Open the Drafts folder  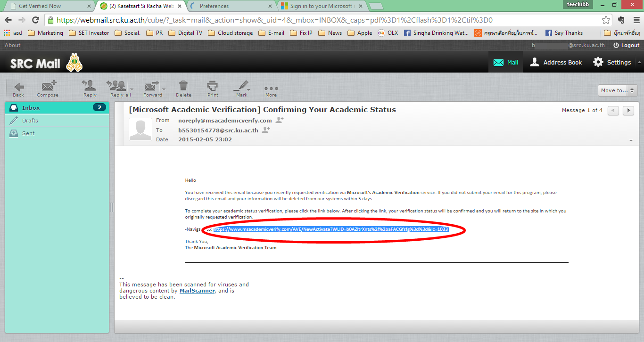(x=57, y=121)
